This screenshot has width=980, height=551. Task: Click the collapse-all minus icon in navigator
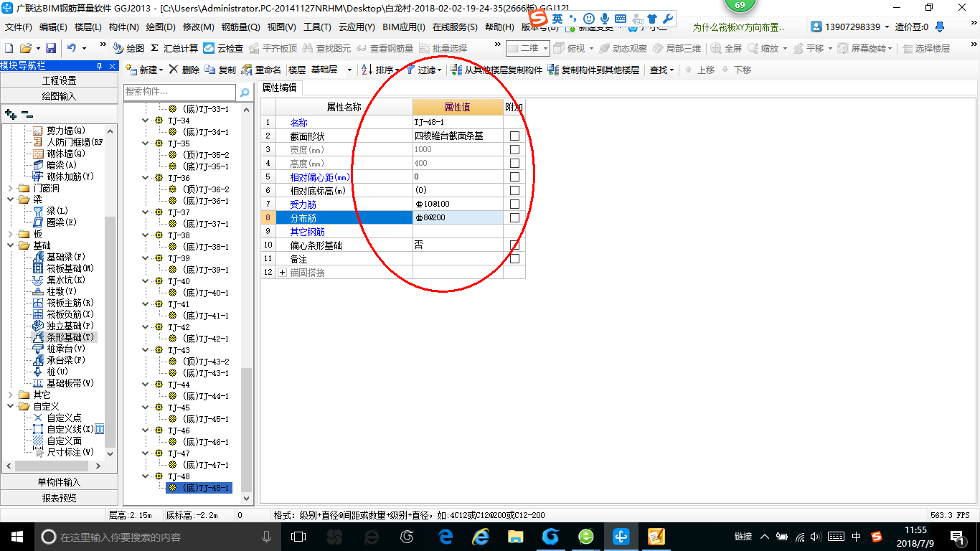tap(27, 113)
